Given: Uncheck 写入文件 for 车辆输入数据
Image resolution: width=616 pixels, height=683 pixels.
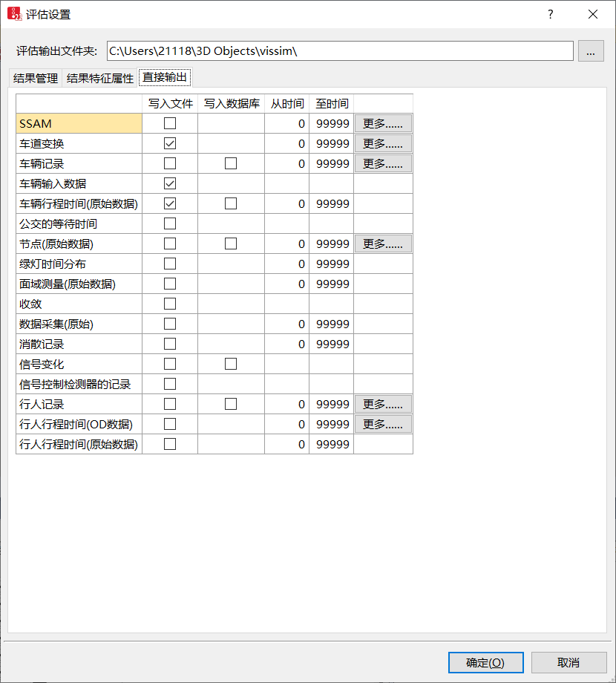Looking at the screenshot, I should coord(169,183).
